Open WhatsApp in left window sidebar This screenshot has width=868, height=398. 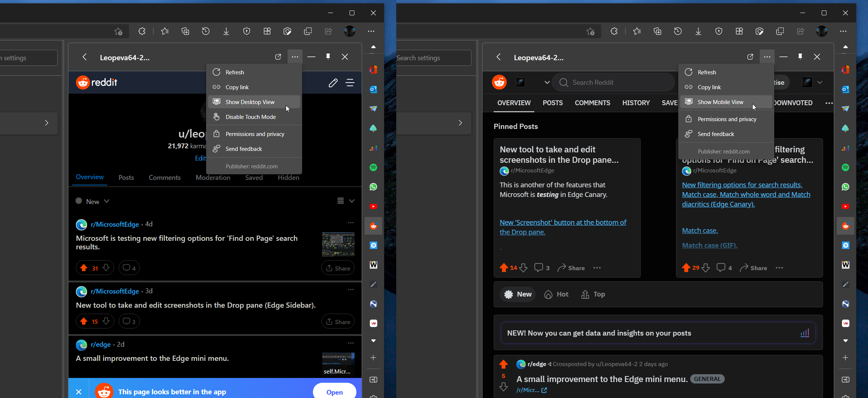373,187
